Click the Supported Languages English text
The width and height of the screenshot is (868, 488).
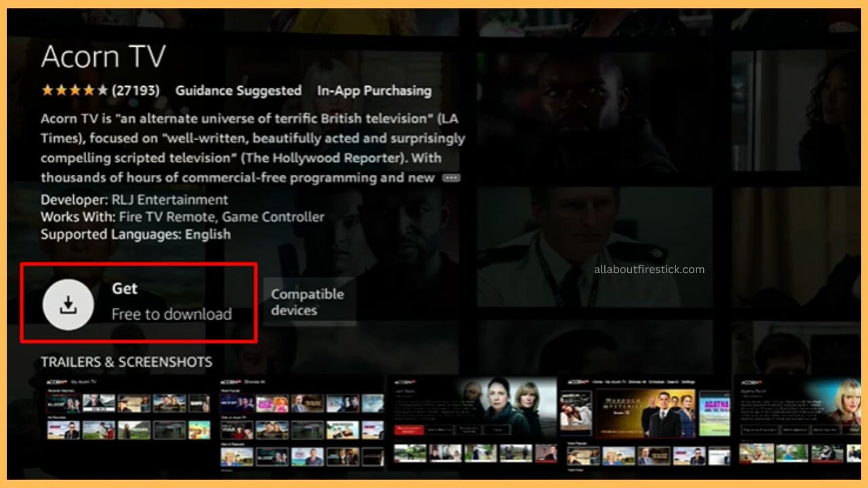point(136,234)
